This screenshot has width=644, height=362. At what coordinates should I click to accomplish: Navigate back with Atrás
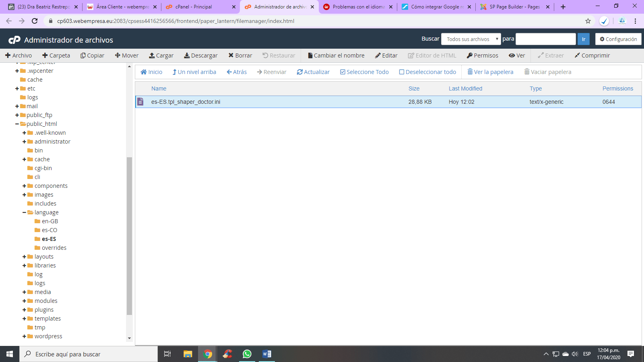(237, 72)
